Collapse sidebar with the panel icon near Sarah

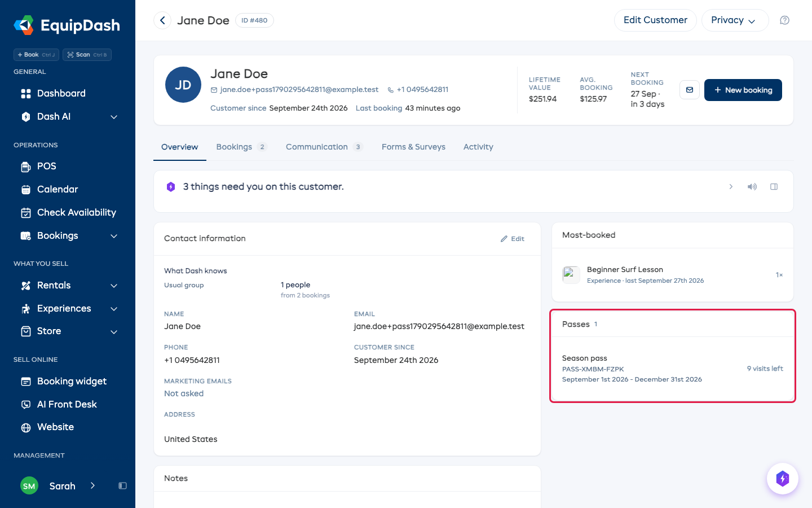pos(122,486)
